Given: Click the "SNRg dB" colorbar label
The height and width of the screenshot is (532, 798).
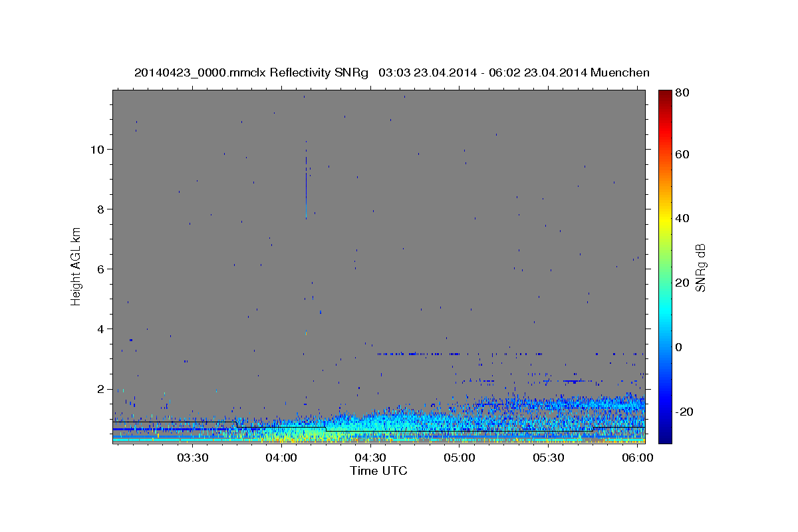Looking at the screenshot, I should click(700, 268).
